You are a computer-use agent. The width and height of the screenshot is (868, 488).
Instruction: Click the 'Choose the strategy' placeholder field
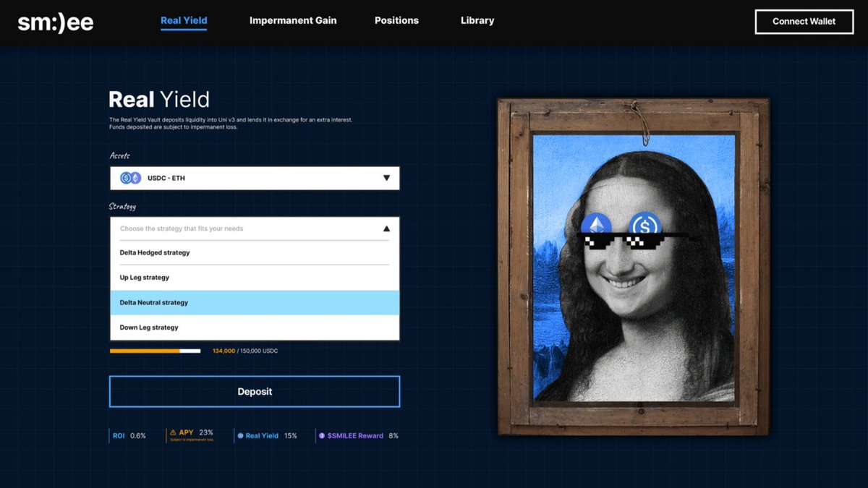pyautogui.click(x=255, y=228)
